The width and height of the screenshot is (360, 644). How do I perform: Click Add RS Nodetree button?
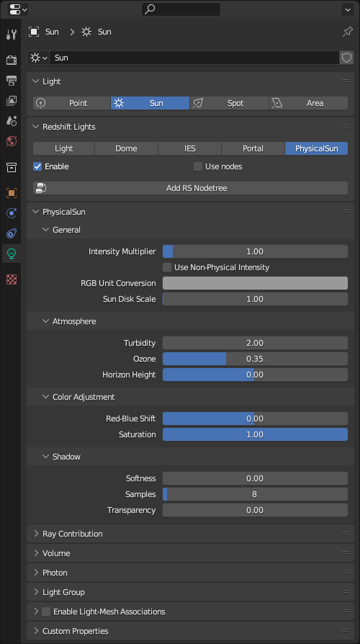click(191, 188)
